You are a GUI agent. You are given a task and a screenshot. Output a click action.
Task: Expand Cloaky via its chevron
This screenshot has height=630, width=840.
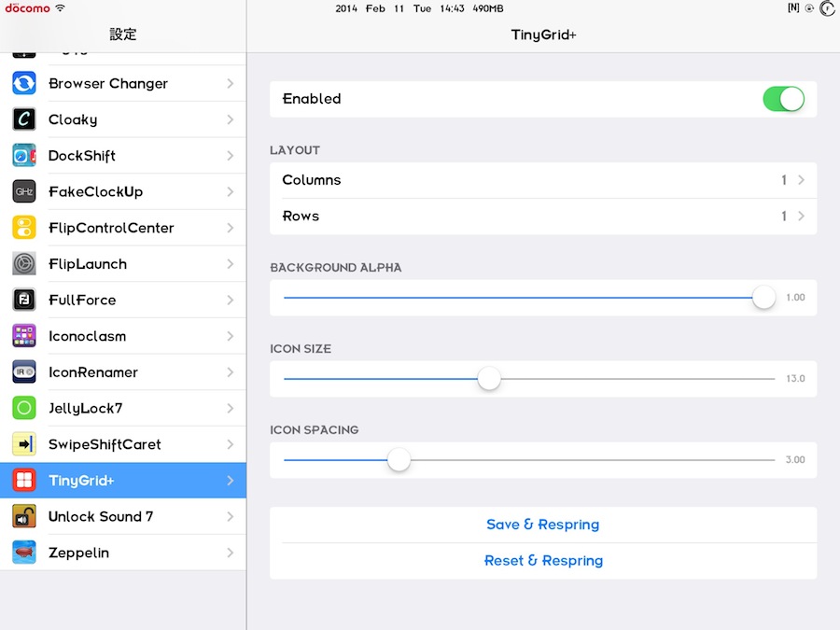point(231,119)
